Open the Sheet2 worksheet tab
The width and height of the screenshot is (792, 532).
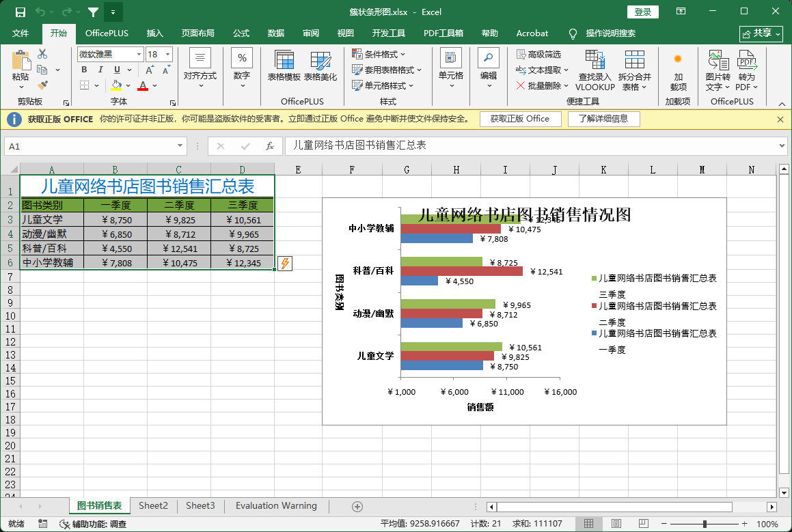tap(153, 506)
